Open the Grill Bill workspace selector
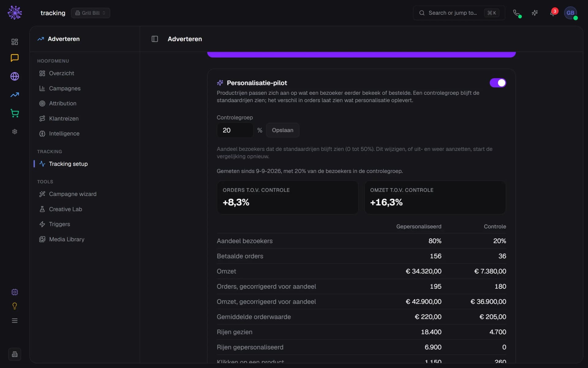Image resolution: width=588 pixels, height=368 pixels. (x=91, y=13)
